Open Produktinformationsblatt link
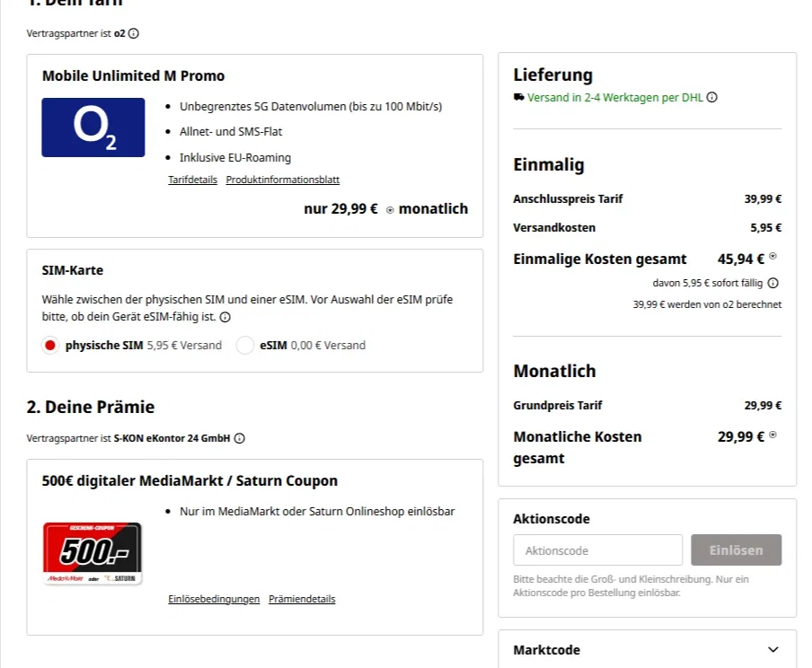This screenshot has height=668, width=812. pos(283,180)
